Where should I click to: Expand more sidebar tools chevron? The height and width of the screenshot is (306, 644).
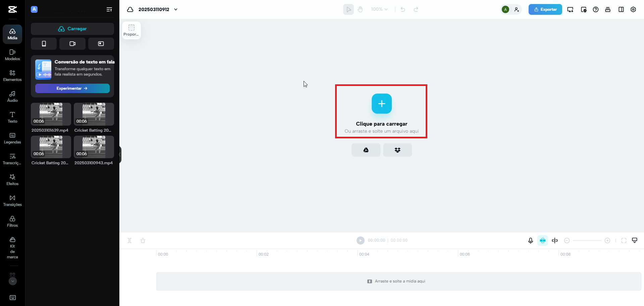12,281
